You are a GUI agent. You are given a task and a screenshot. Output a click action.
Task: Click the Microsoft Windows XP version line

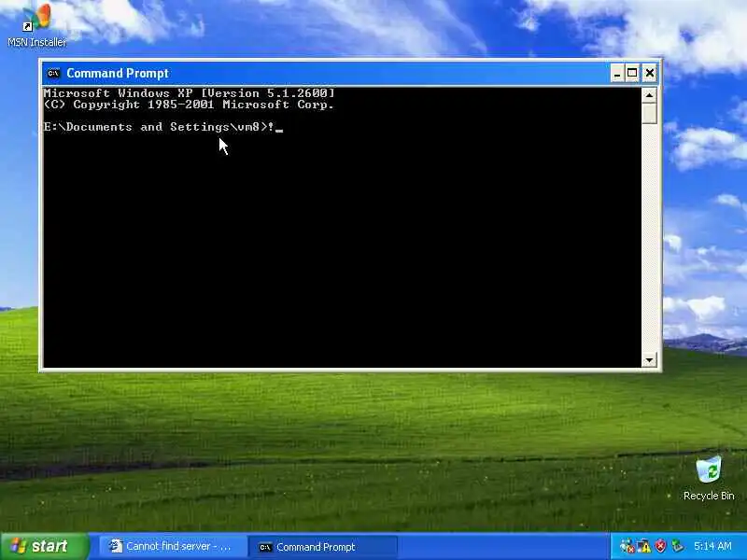[x=190, y=92]
